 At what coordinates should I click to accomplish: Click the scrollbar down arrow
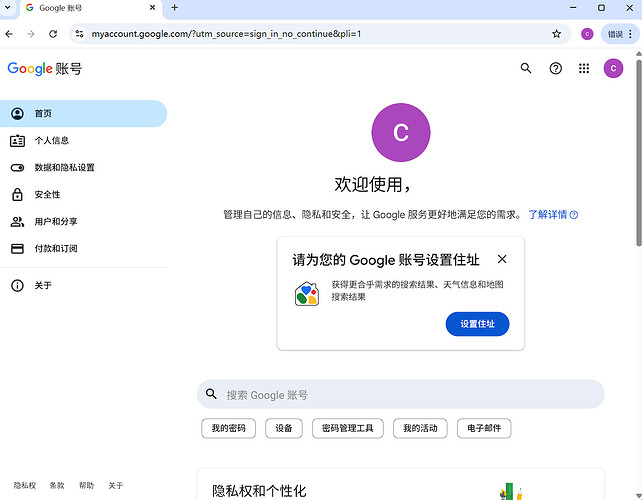click(638, 496)
